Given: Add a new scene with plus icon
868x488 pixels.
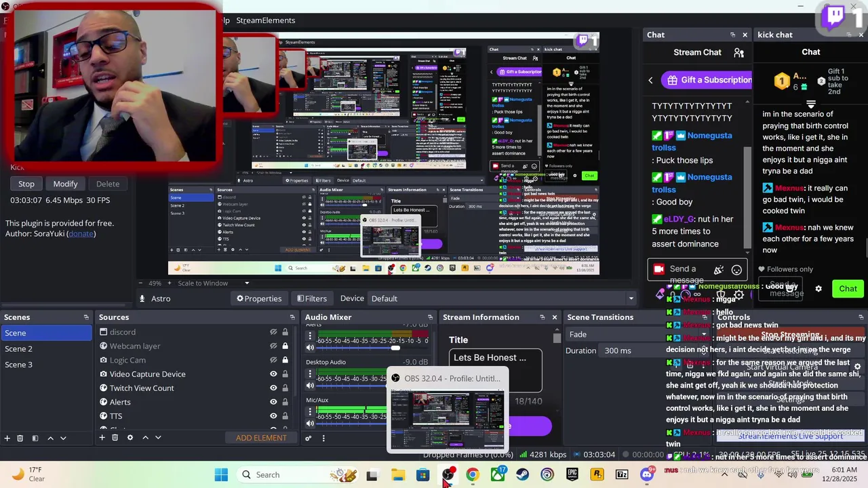Looking at the screenshot, I should [x=7, y=438].
